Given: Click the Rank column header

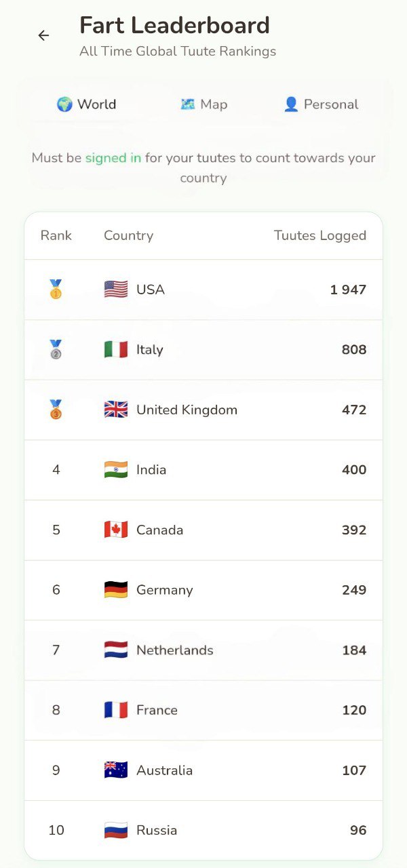Looking at the screenshot, I should 56,235.
